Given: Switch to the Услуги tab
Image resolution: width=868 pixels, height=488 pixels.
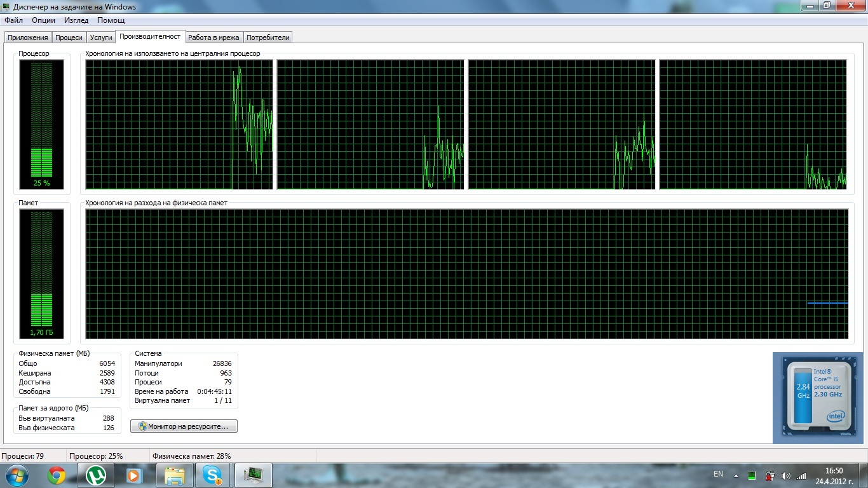Looking at the screenshot, I should pos(100,37).
